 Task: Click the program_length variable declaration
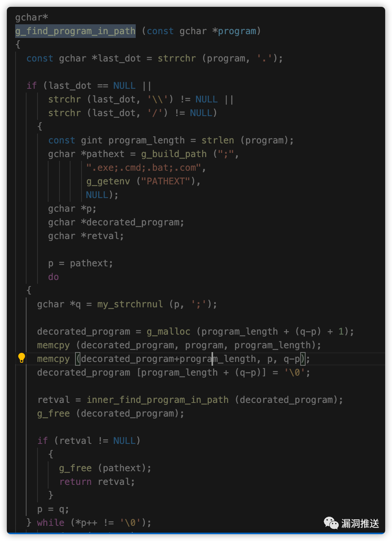[146, 140]
